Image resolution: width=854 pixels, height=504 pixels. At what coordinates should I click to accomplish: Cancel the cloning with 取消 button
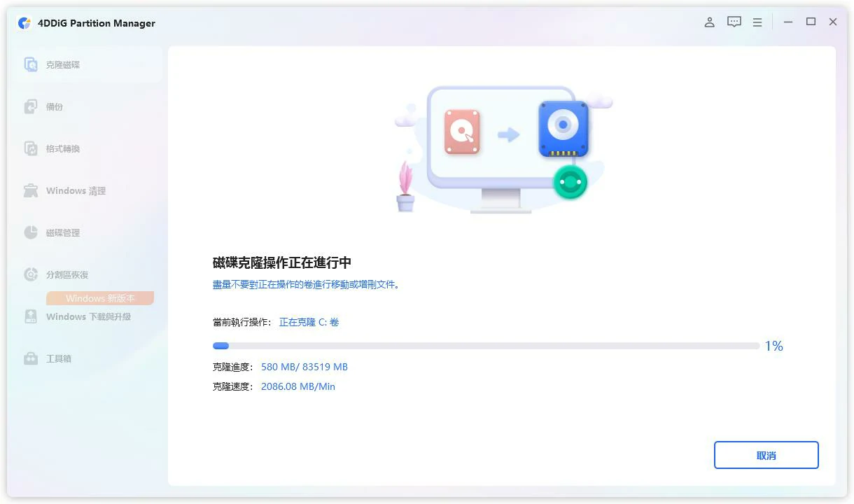coord(766,455)
